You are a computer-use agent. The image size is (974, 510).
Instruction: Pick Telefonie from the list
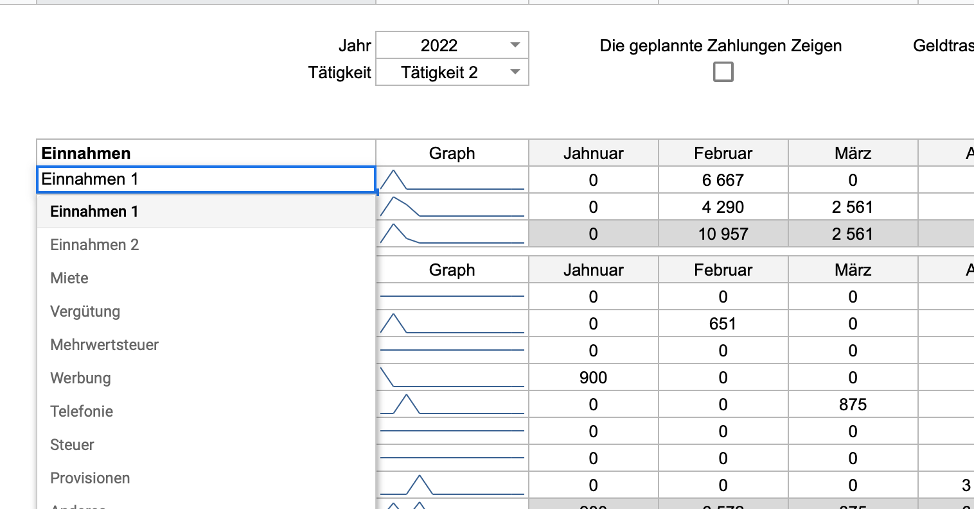[x=82, y=411]
